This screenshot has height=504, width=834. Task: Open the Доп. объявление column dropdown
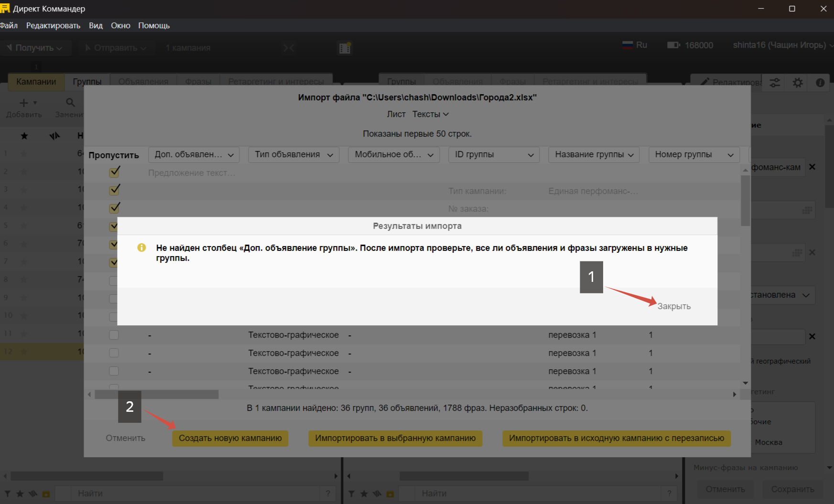coord(194,155)
